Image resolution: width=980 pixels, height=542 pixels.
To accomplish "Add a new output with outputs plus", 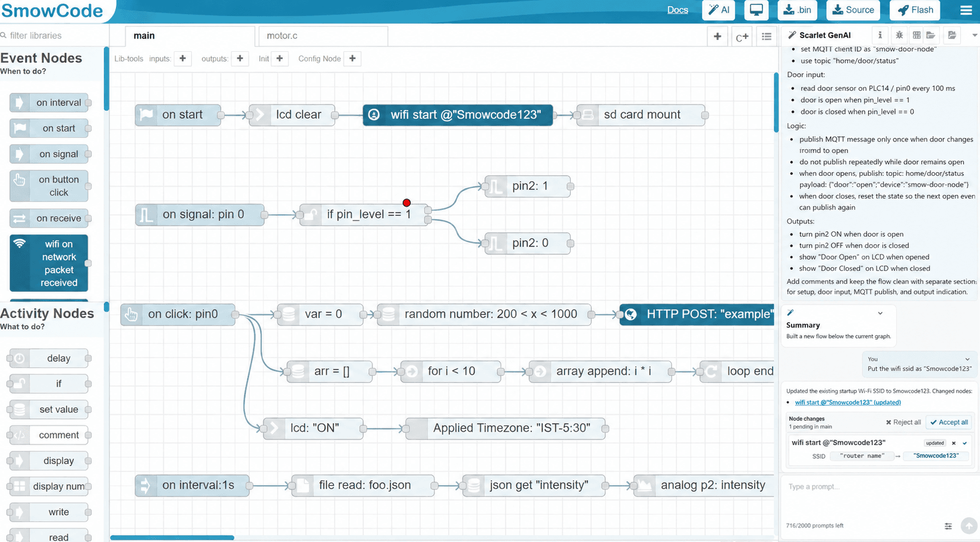I will point(240,58).
